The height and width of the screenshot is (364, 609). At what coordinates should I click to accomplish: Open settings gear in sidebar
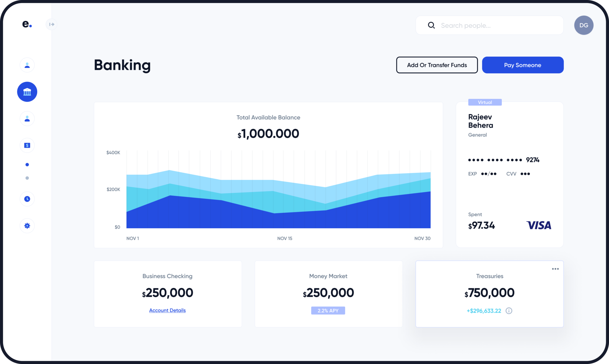[27, 226]
